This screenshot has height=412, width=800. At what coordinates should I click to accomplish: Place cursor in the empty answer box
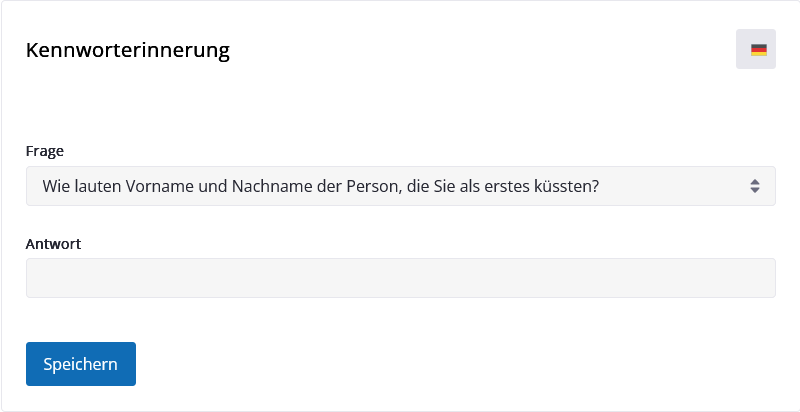tap(401, 278)
